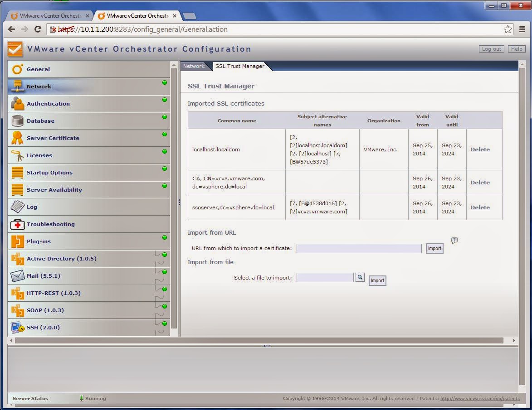The width and height of the screenshot is (532, 410).
Task: Open the SOAP plug-in icon
Action: (x=17, y=310)
